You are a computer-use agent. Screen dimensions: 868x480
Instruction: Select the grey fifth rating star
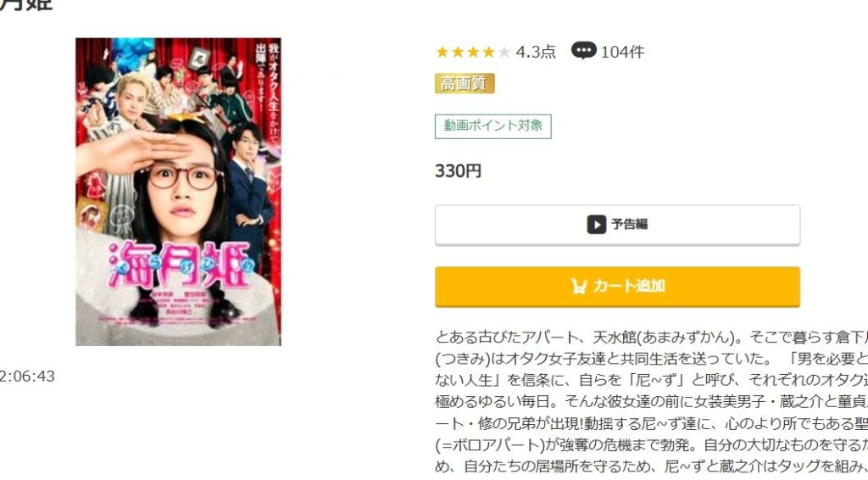pyautogui.click(x=504, y=52)
